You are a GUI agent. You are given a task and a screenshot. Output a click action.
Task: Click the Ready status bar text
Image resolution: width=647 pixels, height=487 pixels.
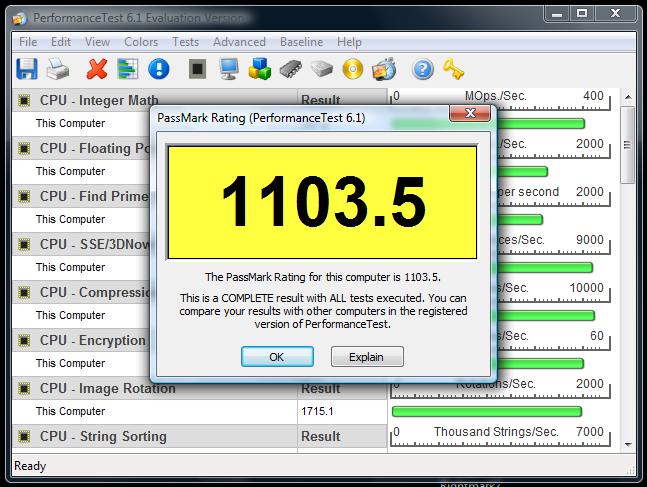pos(30,466)
